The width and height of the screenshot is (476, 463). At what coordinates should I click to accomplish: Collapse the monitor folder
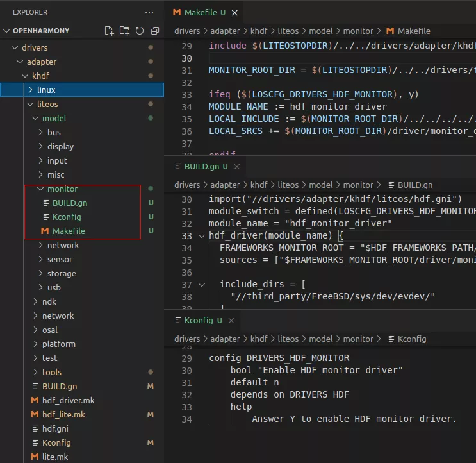pos(82,189)
